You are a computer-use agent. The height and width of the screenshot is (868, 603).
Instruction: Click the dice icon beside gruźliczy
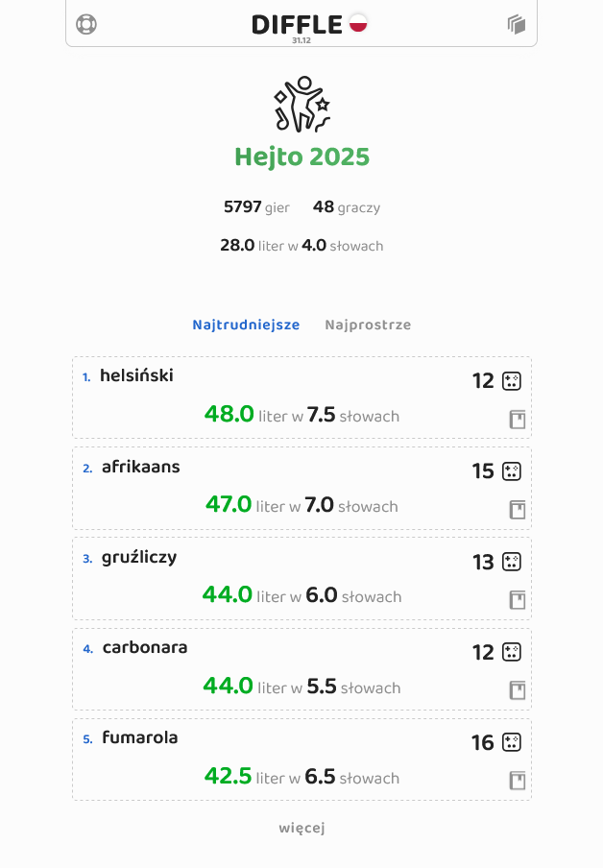coord(512,562)
